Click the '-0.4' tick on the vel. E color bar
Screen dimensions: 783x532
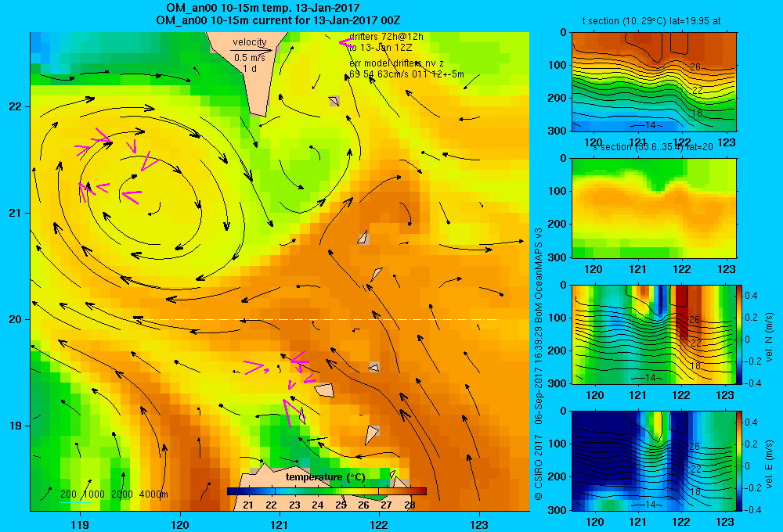pos(752,509)
